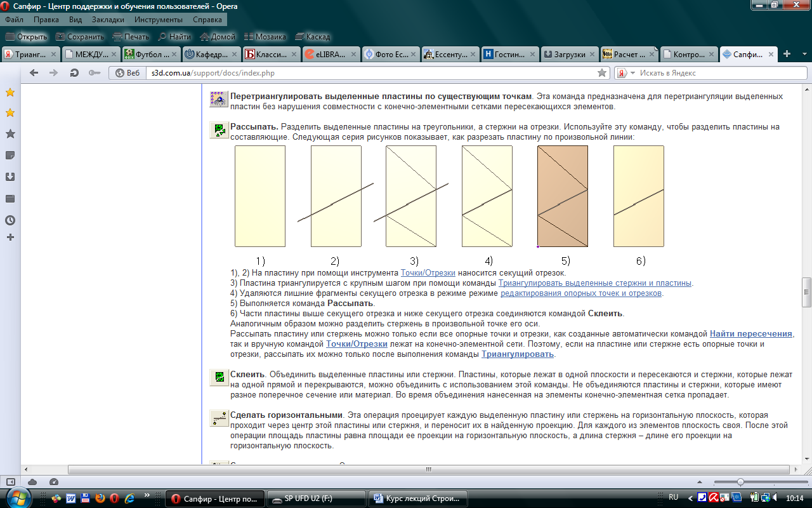This screenshot has height=508, width=812.
Task: Follow the final Триангулировать link
Action: click(518, 354)
